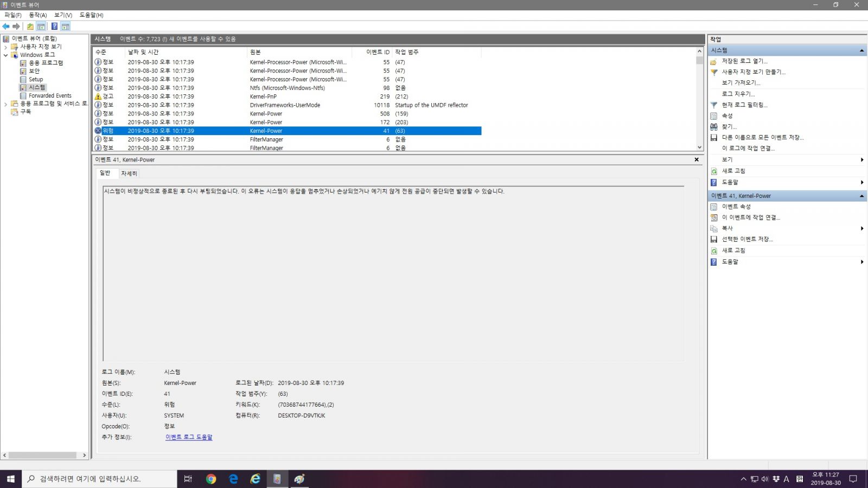
Task: Close the event detail preview pane
Action: coord(697,159)
